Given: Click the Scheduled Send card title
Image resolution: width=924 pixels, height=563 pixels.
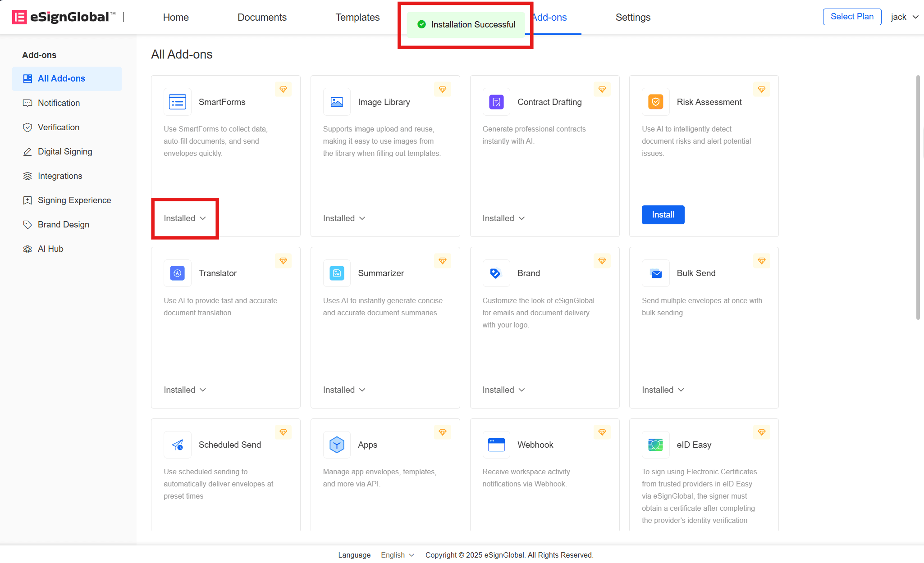Looking at the screenshot, I should coord(230,445).
